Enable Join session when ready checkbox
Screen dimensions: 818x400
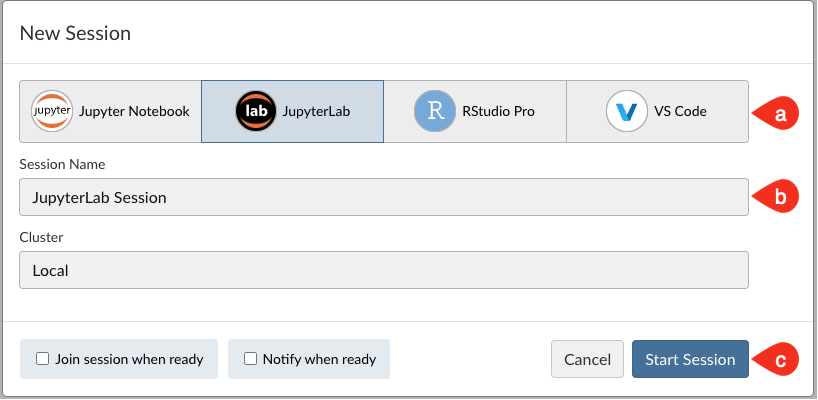tap(42, 359)
